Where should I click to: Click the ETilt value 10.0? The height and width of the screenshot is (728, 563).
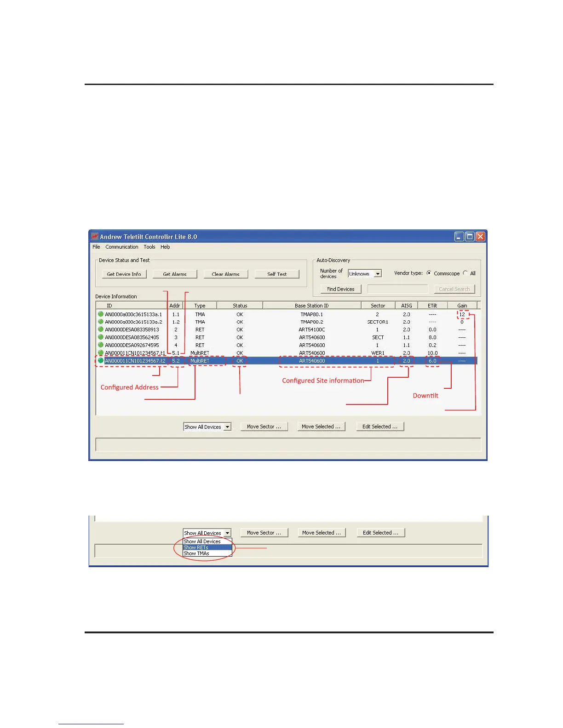(432, 353)
